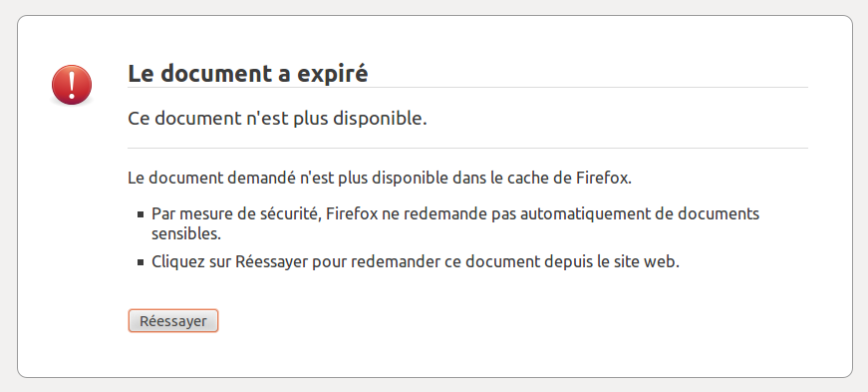The height and width of the screenshot is (392, 868).
Task: Click the word "cache" in the description sentence
Action: [x=531, y=179]
